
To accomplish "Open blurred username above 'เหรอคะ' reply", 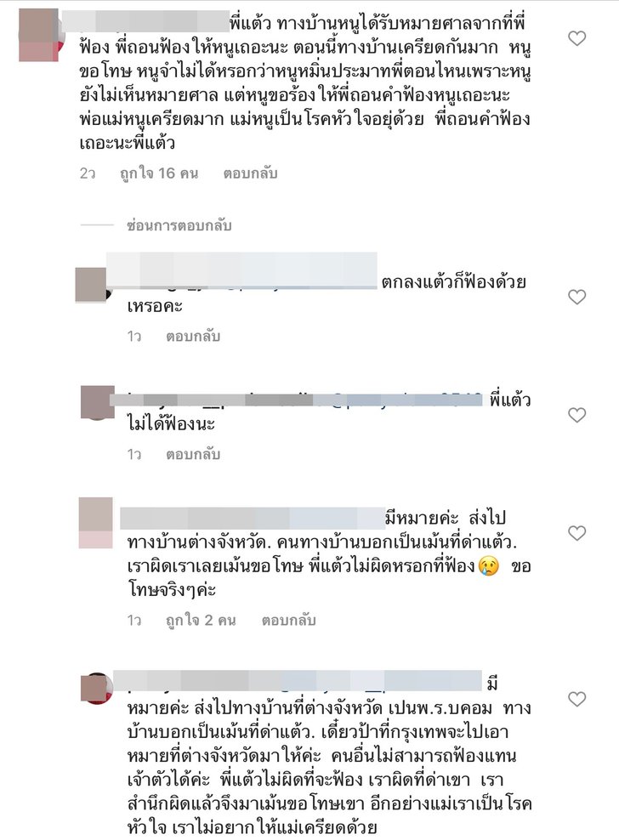I will click(241, 270).
